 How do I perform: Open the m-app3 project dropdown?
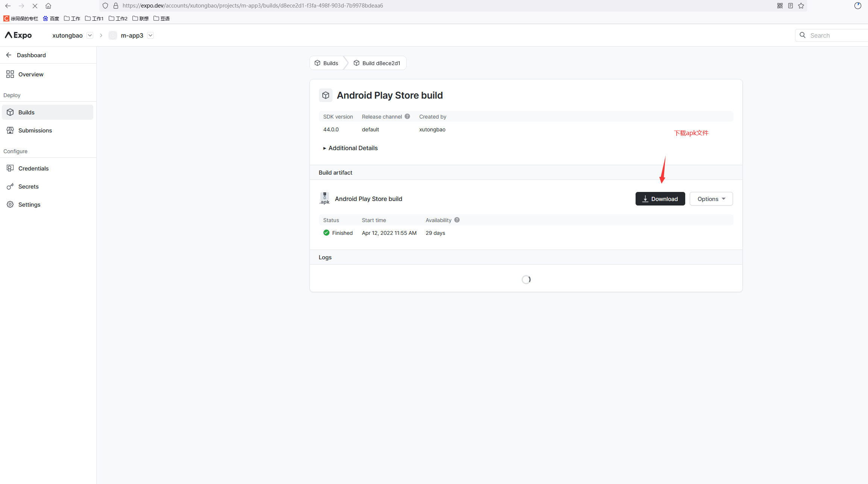coord(150,35)
